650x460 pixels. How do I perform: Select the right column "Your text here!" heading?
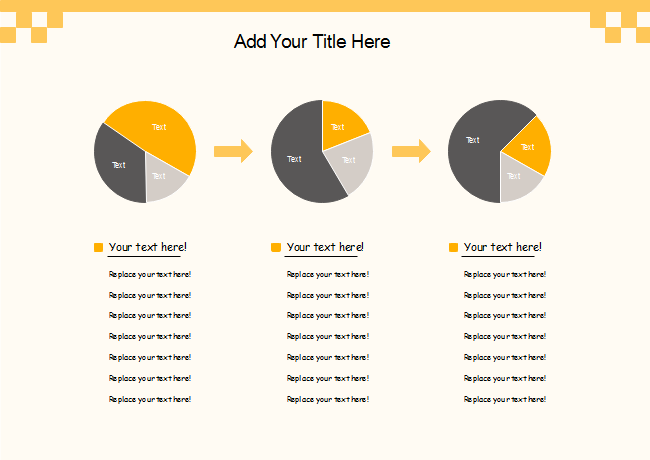pos(503,247)
